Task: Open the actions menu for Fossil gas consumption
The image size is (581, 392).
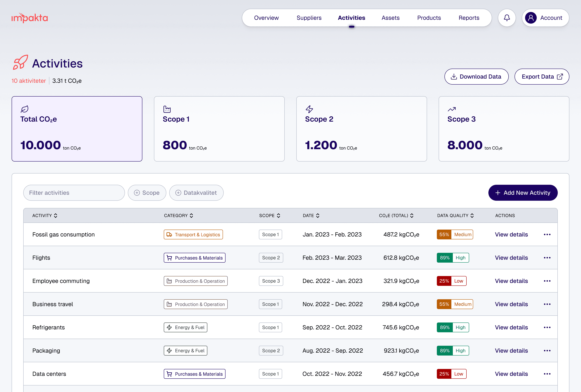Action: (x=547, y=234)
